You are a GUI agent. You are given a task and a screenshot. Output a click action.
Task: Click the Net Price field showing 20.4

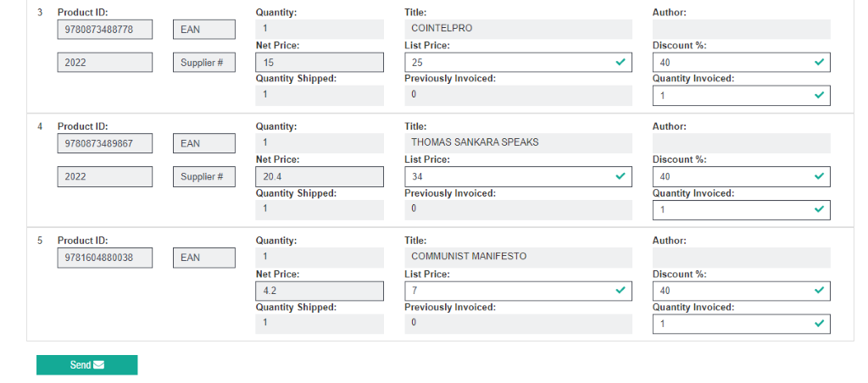[x=319, y=176]
